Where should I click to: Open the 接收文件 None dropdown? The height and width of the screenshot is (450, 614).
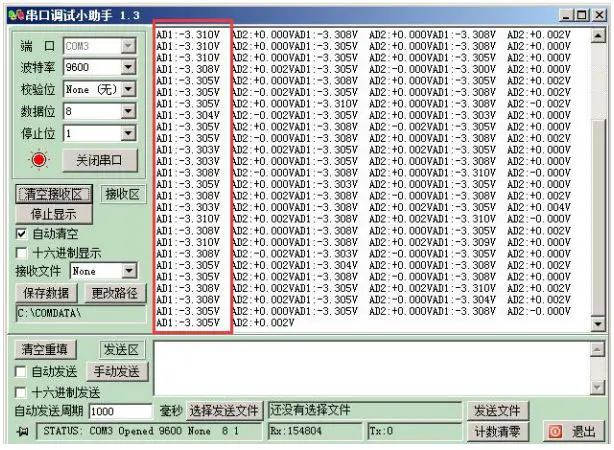pos(128,271)
